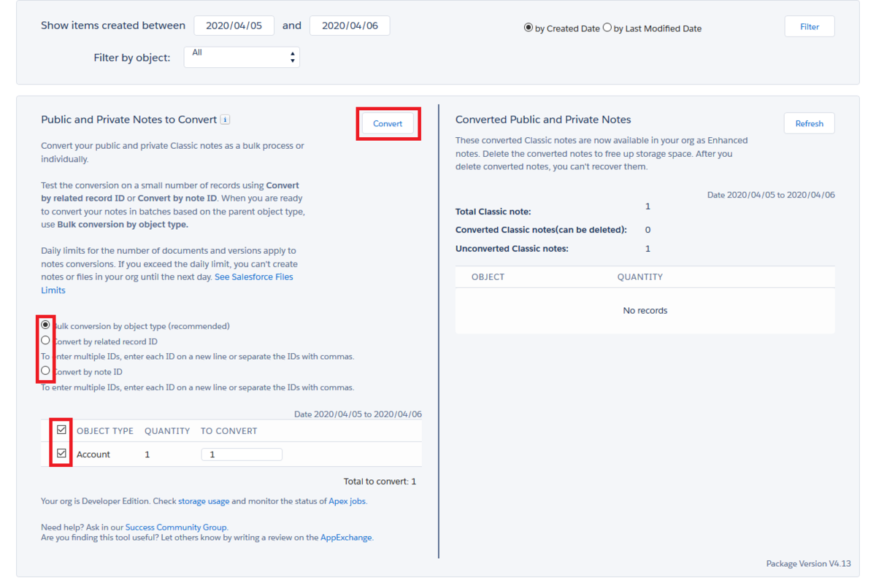Visit the Success Community Group link
The image size is (876, 588).
[x=176, y=527]
